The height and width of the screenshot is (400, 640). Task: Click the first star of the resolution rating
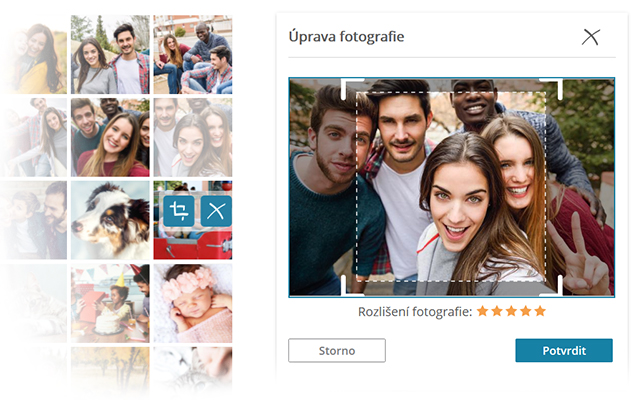pos(483,312)
